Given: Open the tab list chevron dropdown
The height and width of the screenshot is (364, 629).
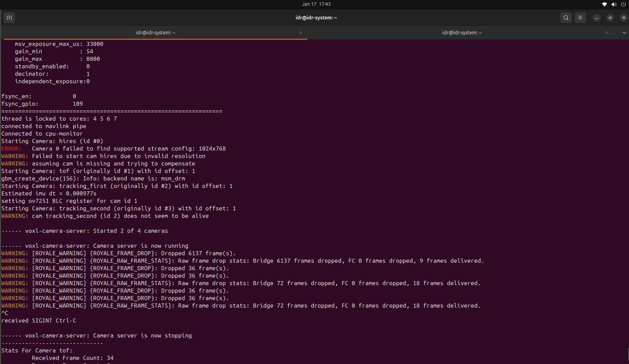Looking at the screenshot, I should coord(625,33).
